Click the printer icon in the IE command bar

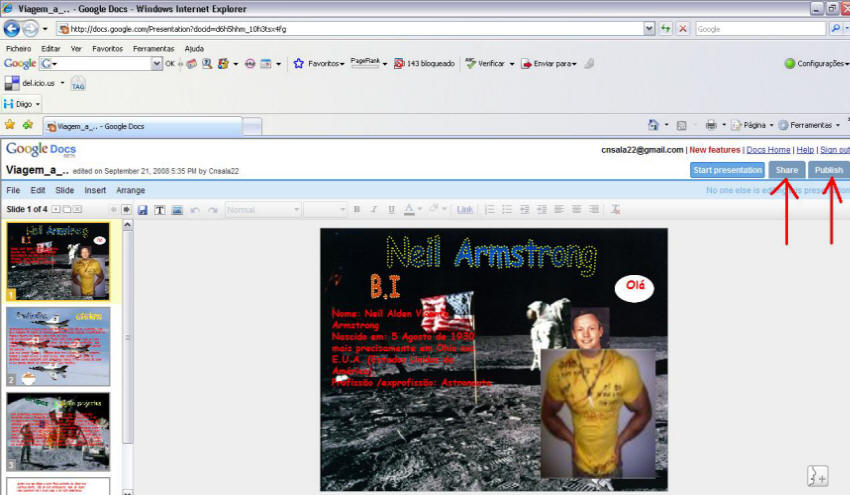[x=711, y=125]
